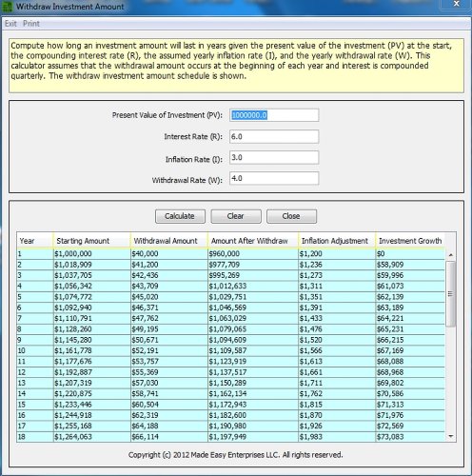Screen dimensions: 472x476
Task: Close the Withdraw Investment Amount window
Action: (x=456, y=4)
